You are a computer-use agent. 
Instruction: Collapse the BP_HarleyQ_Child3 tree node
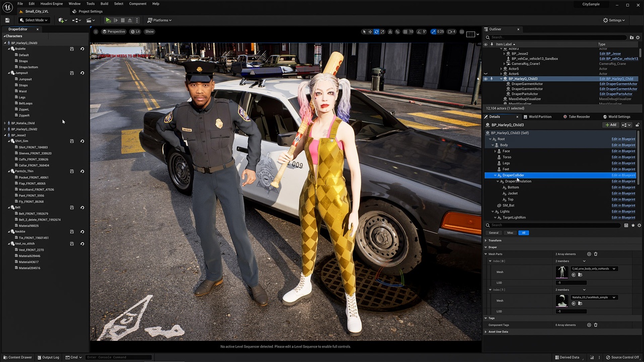5,43
